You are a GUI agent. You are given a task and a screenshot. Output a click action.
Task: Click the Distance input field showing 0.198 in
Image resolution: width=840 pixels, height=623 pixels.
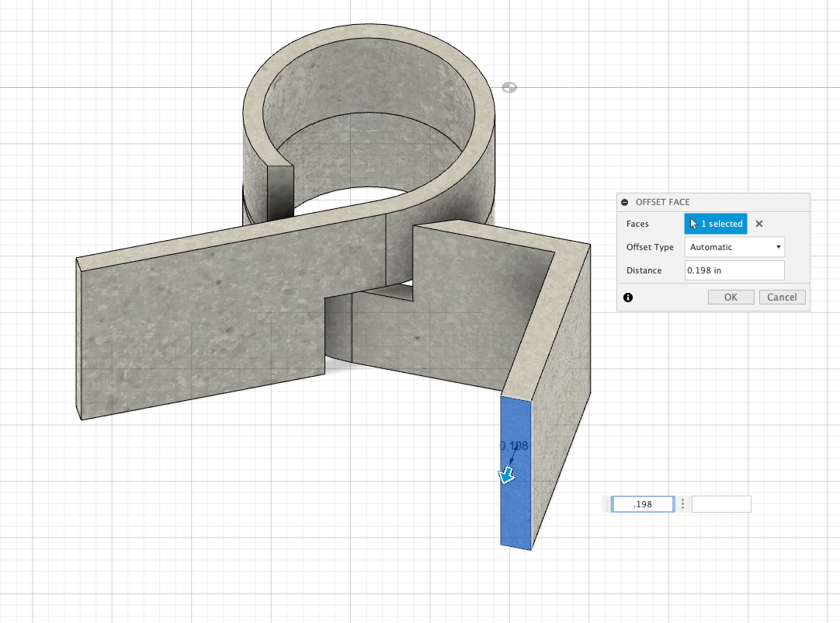pos(734,270)
